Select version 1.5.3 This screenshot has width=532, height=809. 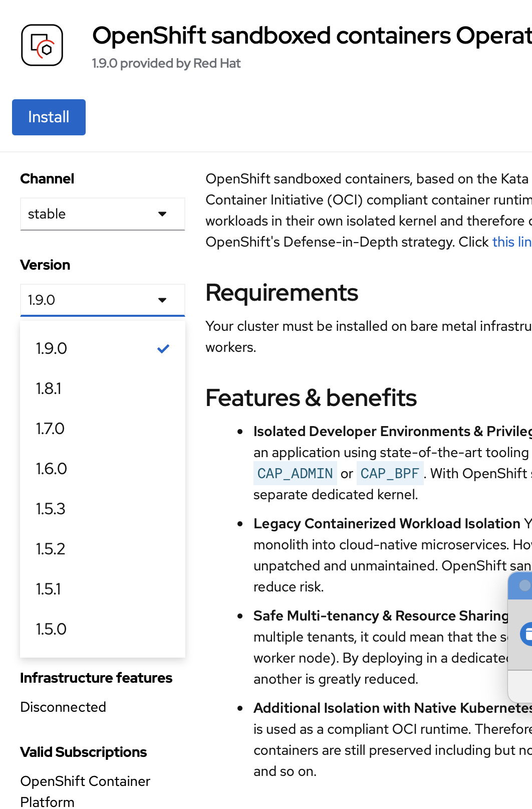pyautogui.click(x=51, y=509)
